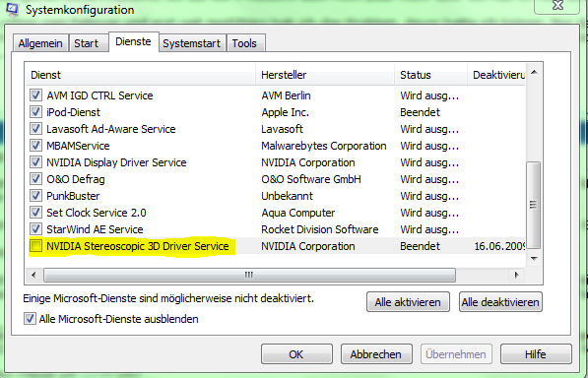Click the vertical scrollbar up arrow
This screenshot has width=588, height=378.
(x=535, y=72)
